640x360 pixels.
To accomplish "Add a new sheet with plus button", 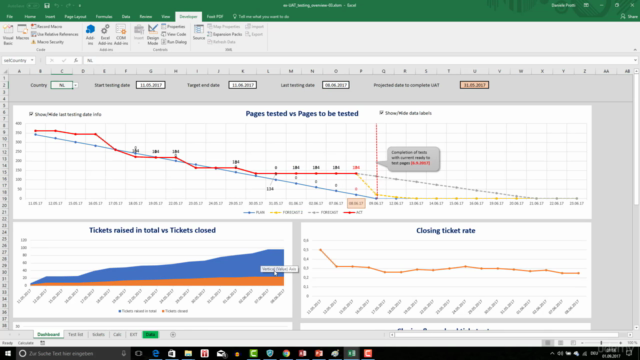I will [x=173, y=335].
